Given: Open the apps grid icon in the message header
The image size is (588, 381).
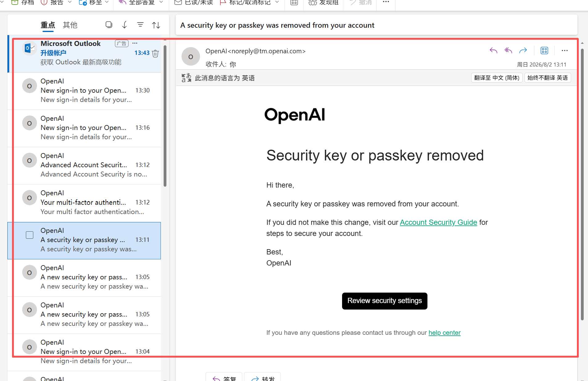Looking at the screenshot, I should click(544, 51).
